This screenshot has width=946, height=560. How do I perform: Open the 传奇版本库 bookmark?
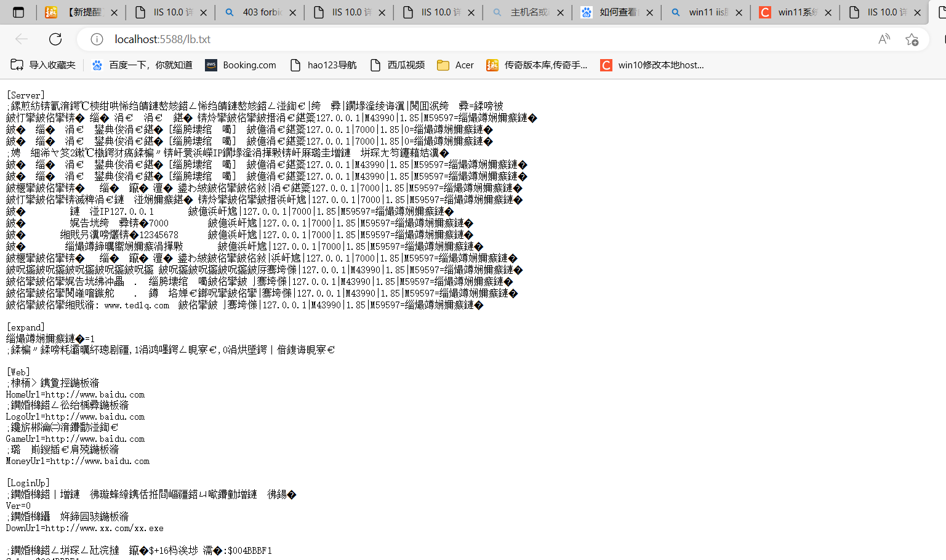[x=537, y=65]
